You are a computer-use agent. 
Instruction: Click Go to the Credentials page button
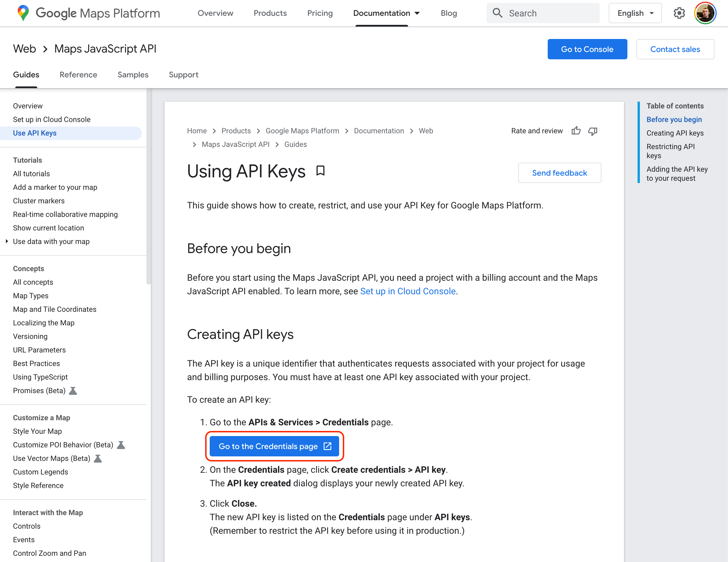click(274, 446)
